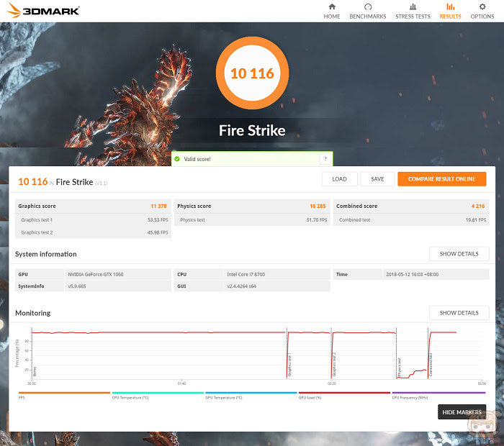Show details for Monitoring
The height and width of the screenshot is (446, 504).
(x=459, y=313)
